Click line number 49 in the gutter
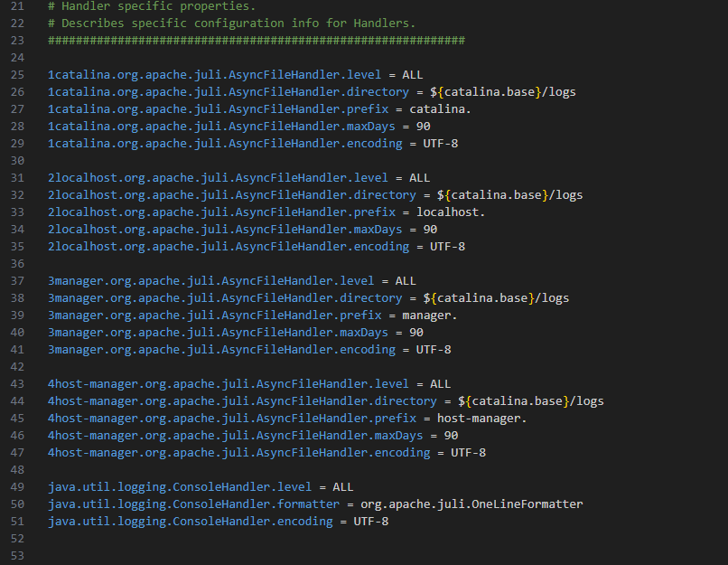The image size is (728, 565). pos(17,487)
